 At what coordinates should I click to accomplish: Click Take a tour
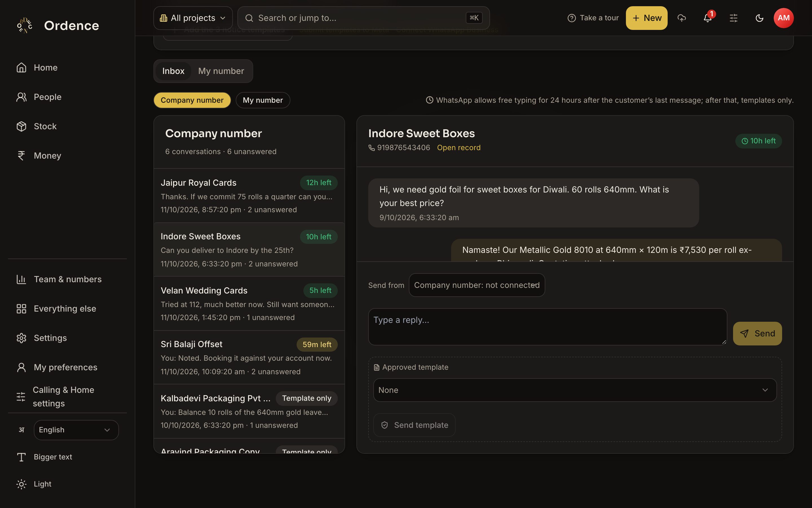pos(593,18)
